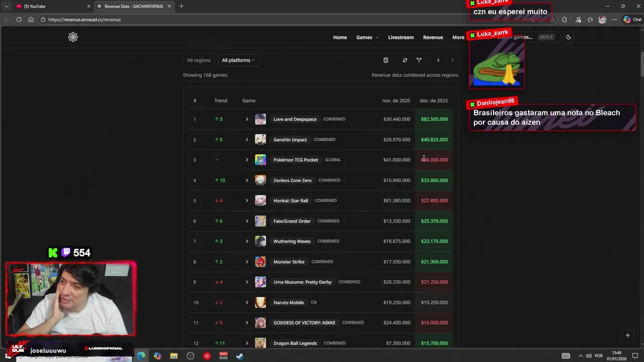Image resolution: width=644 pixels, height=362 pixels.
Task: Expand the Monster Strike row
Action: 247,262
